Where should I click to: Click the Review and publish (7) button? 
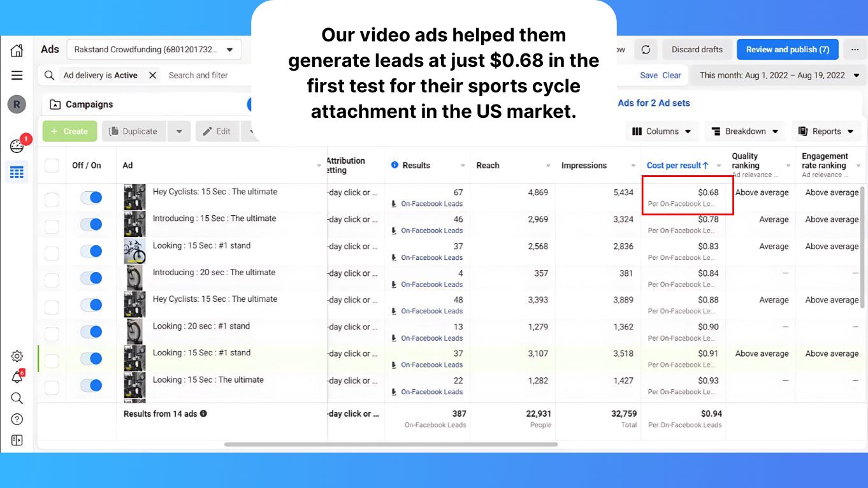[788, 50]
